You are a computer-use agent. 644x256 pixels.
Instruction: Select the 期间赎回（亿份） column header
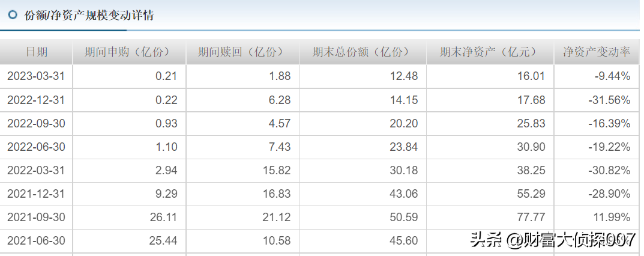242,52
